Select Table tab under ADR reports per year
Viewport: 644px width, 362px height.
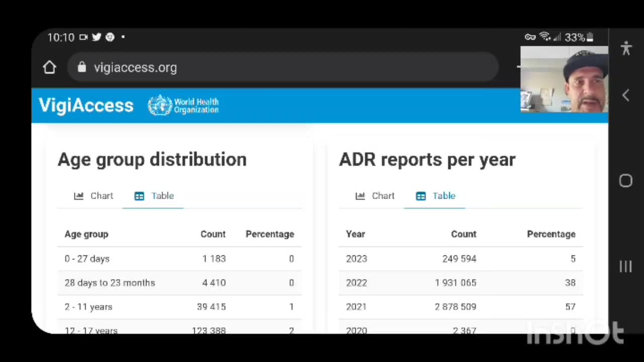pos(435,196)
